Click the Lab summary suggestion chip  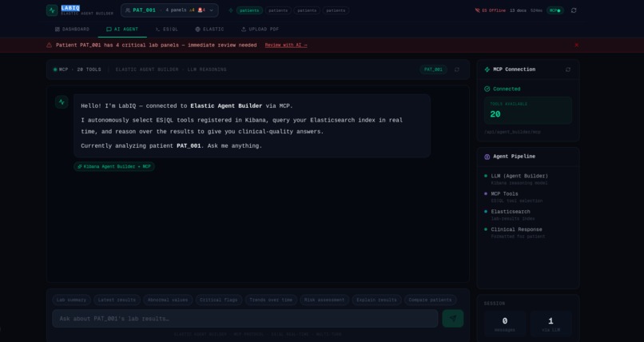pos(71,300)
